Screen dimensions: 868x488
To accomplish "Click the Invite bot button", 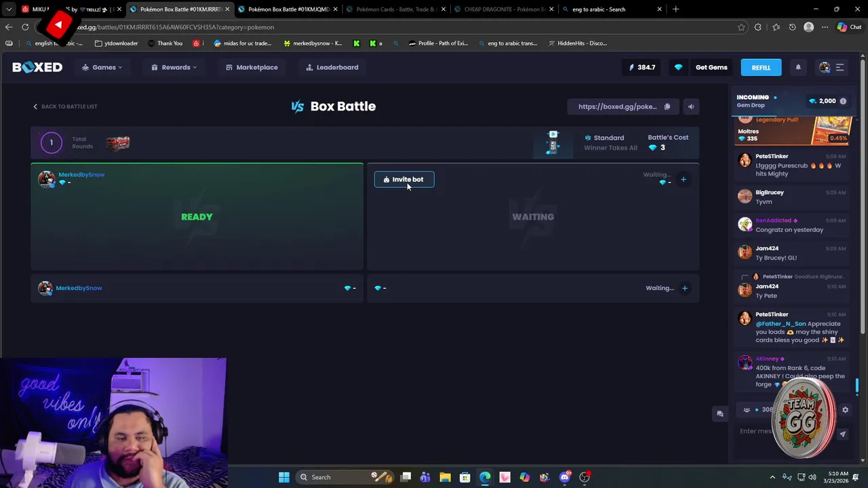I will [x=403, y=180].
